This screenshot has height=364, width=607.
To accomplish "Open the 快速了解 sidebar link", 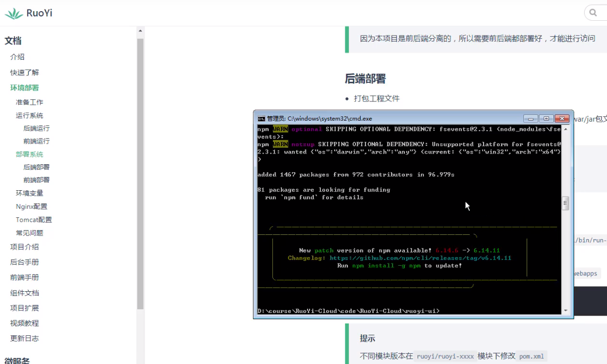I will pyautogui.click(x=24, y=72).
